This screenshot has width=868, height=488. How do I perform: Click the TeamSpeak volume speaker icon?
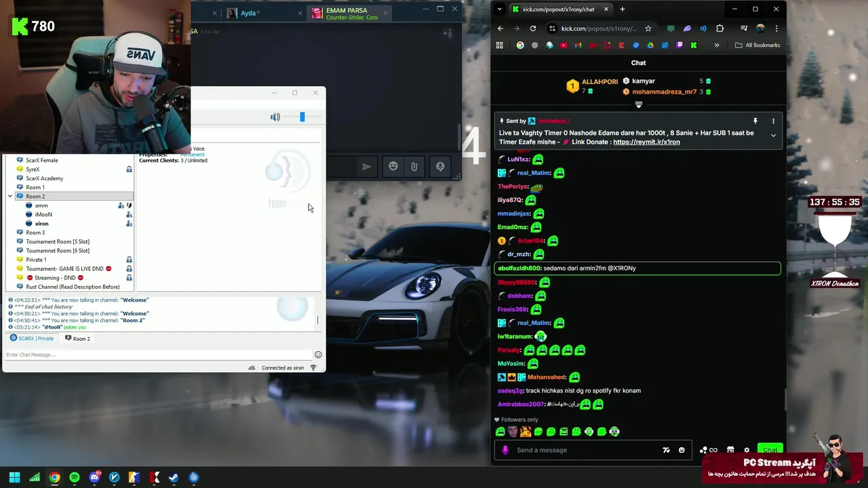click(275, 117)
